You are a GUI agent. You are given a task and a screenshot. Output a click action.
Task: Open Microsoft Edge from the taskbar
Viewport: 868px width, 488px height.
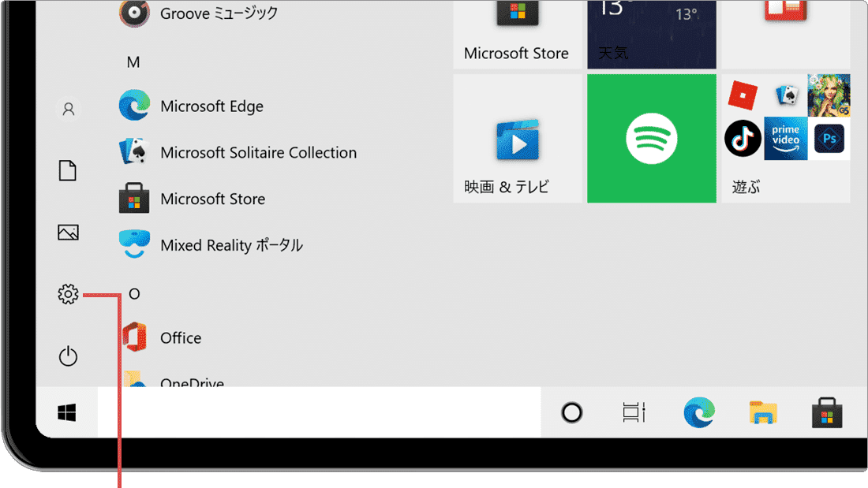tap(699, 413)
